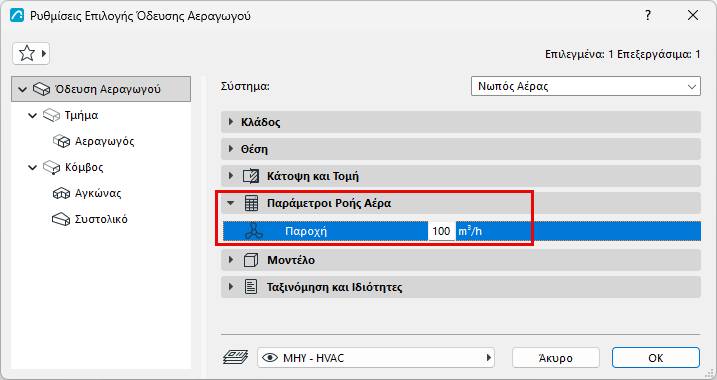Screen dimensions: 717x380
Task: Open the ΜΗΥ - HVAC layer popup
Action: coord(376,358)
